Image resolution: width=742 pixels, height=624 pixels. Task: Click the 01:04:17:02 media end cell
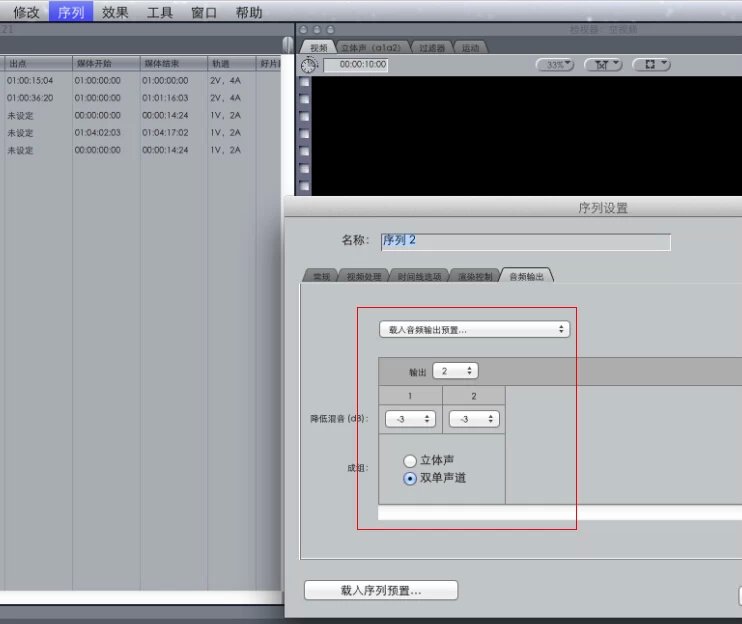coord(165,132)
